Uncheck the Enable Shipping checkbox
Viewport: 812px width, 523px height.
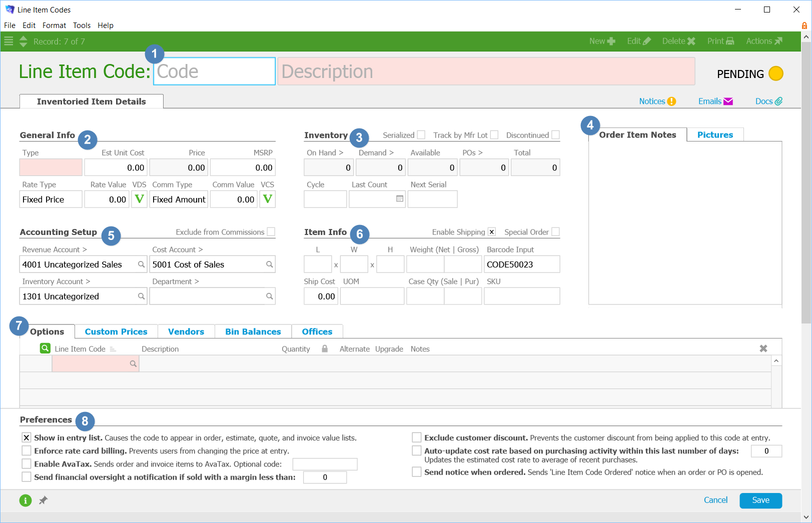pyautogui.click(x=492, y=232)
